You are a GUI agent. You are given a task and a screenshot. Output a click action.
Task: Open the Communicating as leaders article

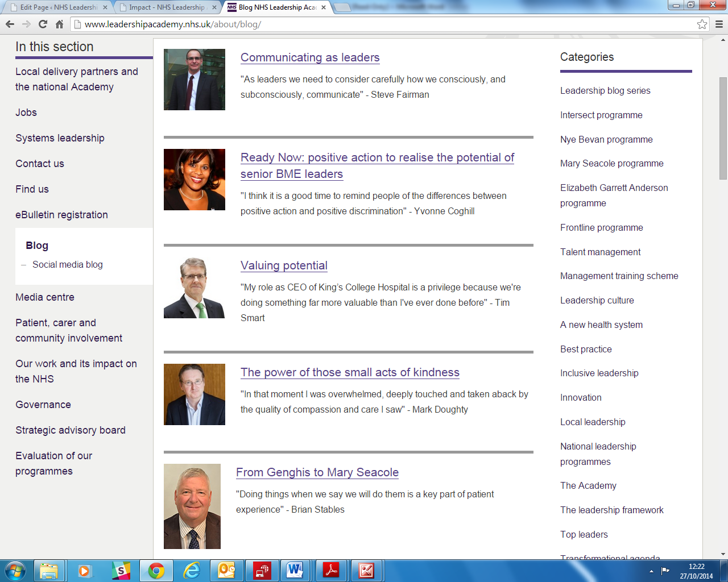(x=310, y=57)
